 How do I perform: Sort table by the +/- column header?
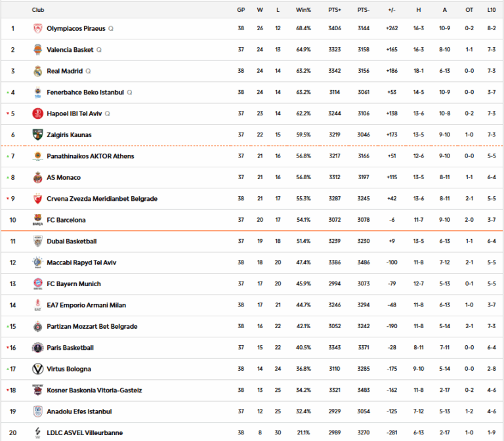pos(392,10)
